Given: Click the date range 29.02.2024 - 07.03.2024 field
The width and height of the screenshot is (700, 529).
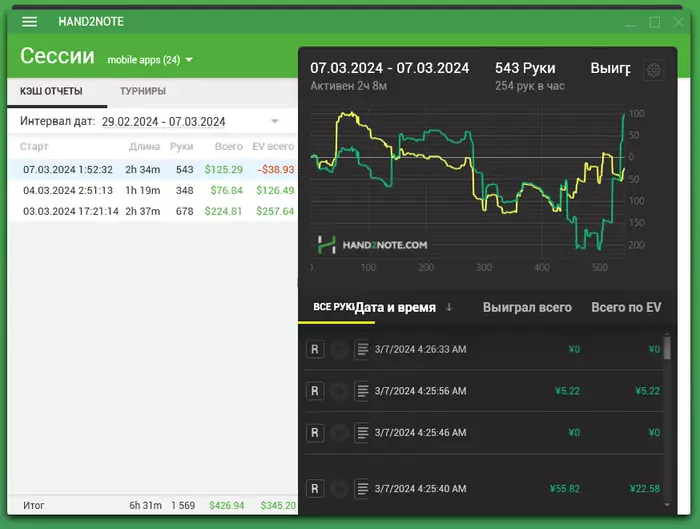Looking at the screenshot, I should click(163, 121).
